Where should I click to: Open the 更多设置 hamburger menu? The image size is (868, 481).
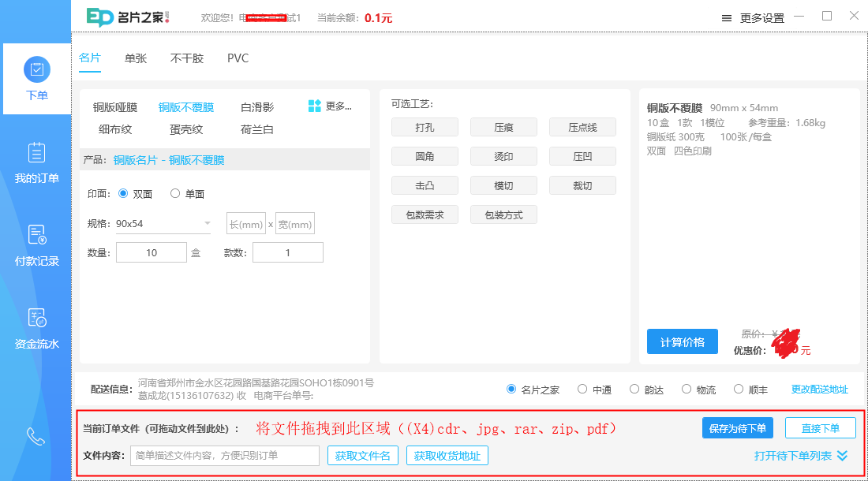753,18
